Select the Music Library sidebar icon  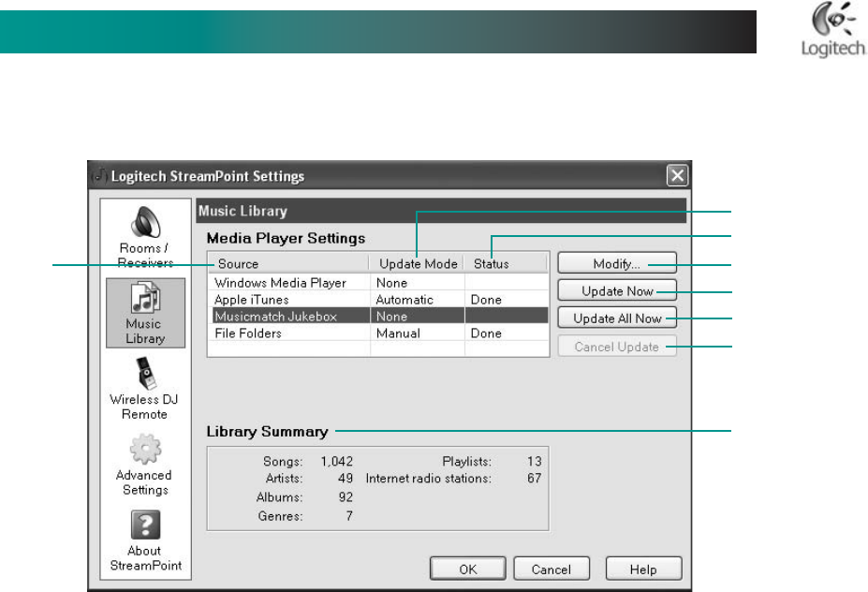click(145, 297)
